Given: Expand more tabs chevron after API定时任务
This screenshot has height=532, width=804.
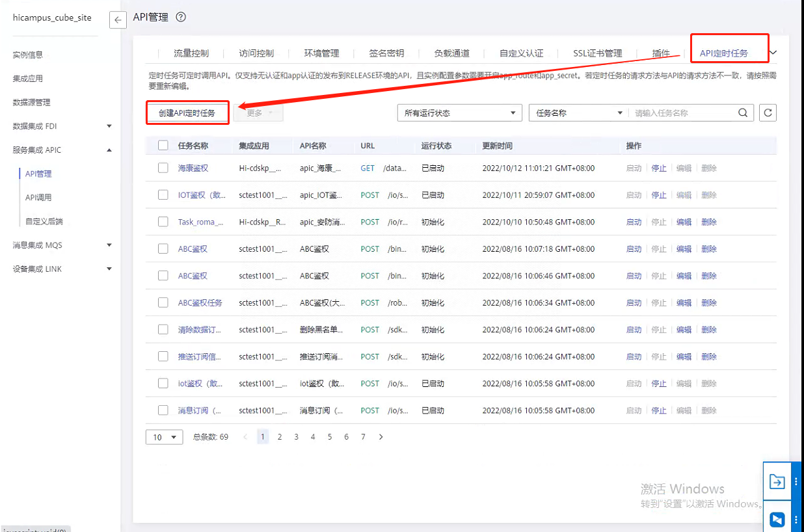Looking at the screenshot, I should (x=773, y=53).
